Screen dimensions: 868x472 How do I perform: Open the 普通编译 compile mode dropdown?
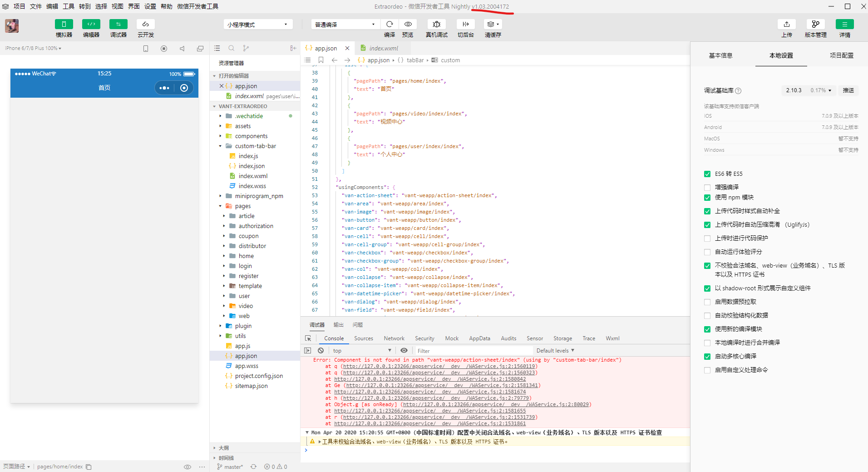[345, 25]
